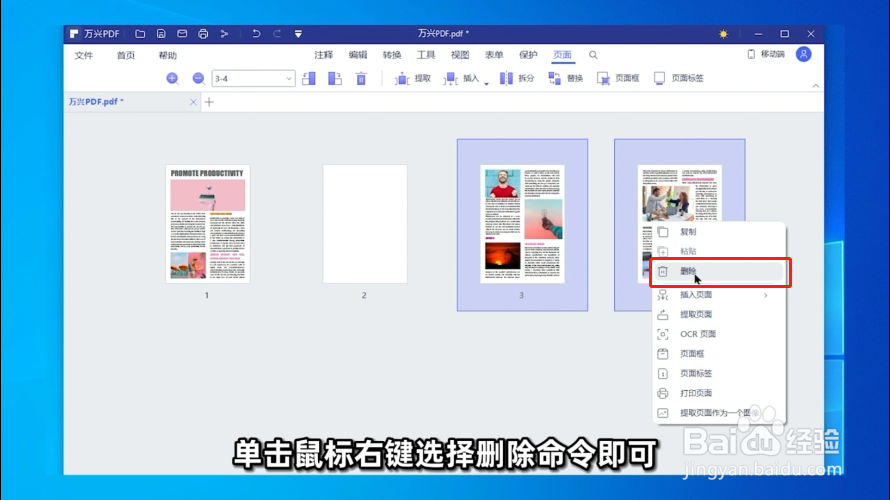Switch to the 工具 tab

[426, 55]
